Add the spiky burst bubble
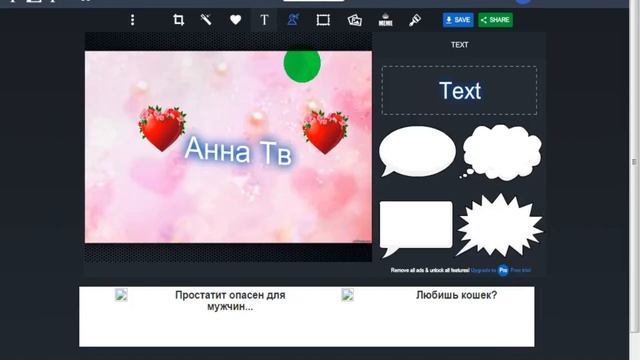Screen dimensions: 640x360 coord(500,225)
